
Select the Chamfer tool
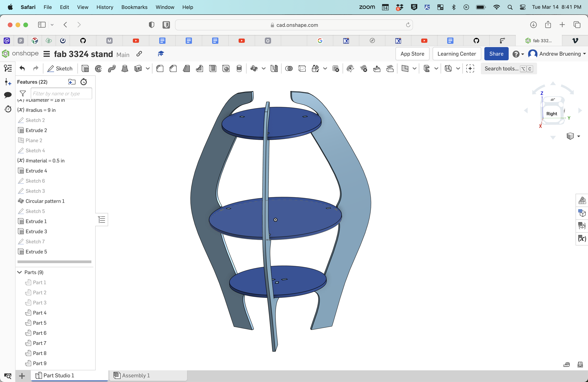tap(173, 68)
